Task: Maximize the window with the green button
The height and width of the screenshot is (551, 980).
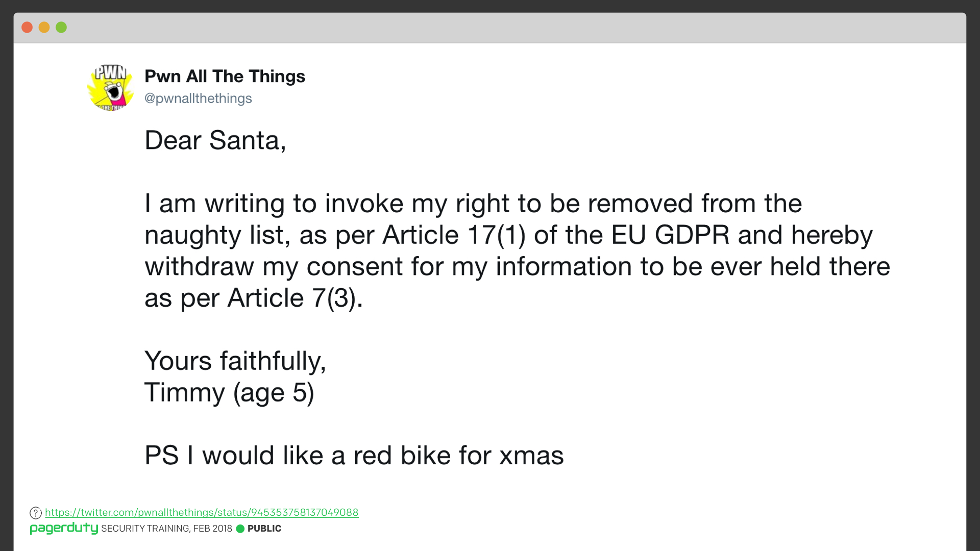Action: coord(61,28)
